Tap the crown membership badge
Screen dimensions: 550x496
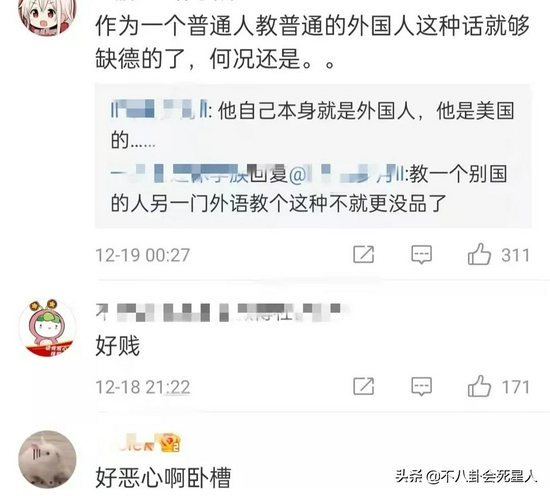(170, 443)
